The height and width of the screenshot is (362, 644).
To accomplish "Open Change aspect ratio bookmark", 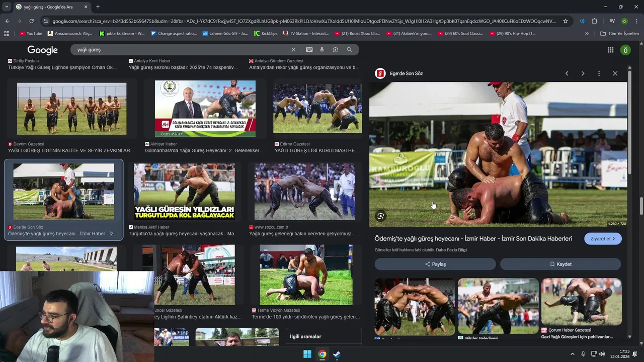I will (174, 34).
